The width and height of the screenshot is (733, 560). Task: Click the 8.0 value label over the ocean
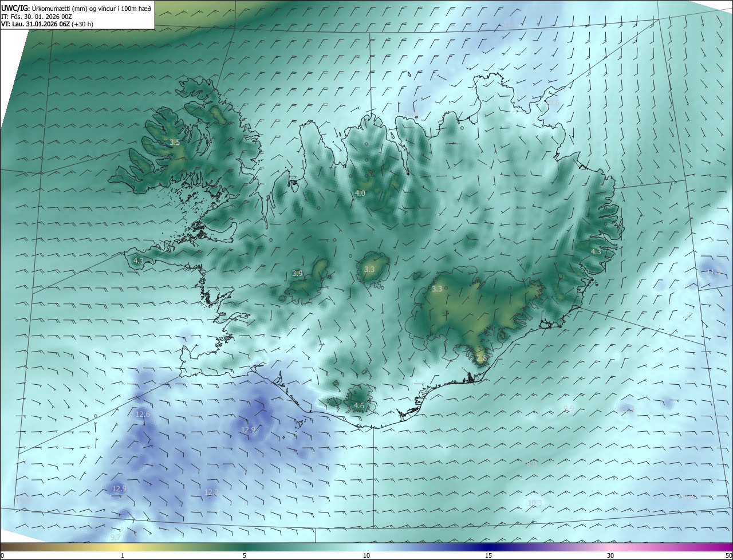pos(532,464)
